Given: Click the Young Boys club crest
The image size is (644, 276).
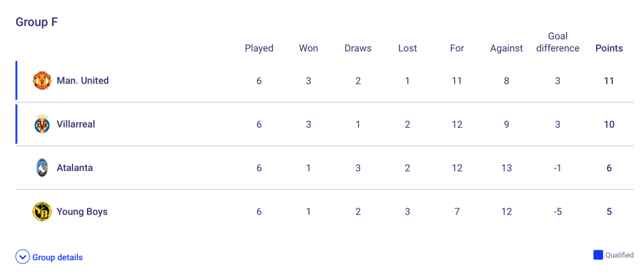Looking at the screenshot, I should tap(42, 212).
